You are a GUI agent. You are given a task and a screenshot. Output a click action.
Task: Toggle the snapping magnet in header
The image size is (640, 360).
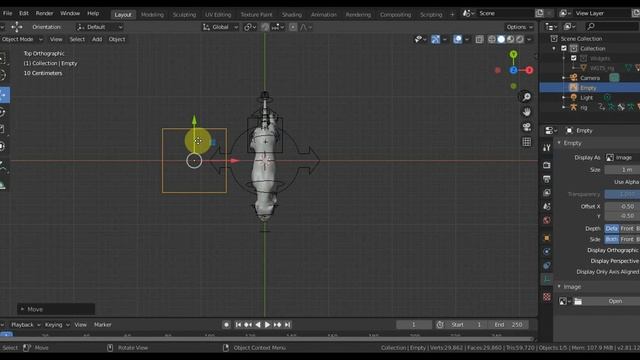(x=265, y=27)
